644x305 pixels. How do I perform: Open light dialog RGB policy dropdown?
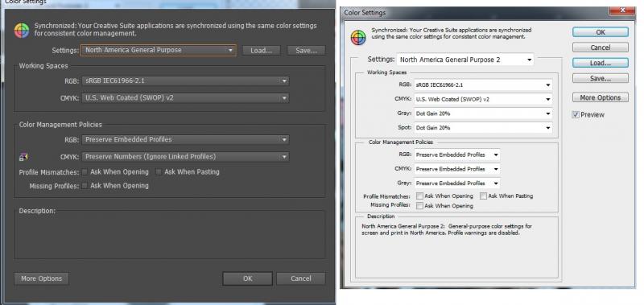pos(457,155)
